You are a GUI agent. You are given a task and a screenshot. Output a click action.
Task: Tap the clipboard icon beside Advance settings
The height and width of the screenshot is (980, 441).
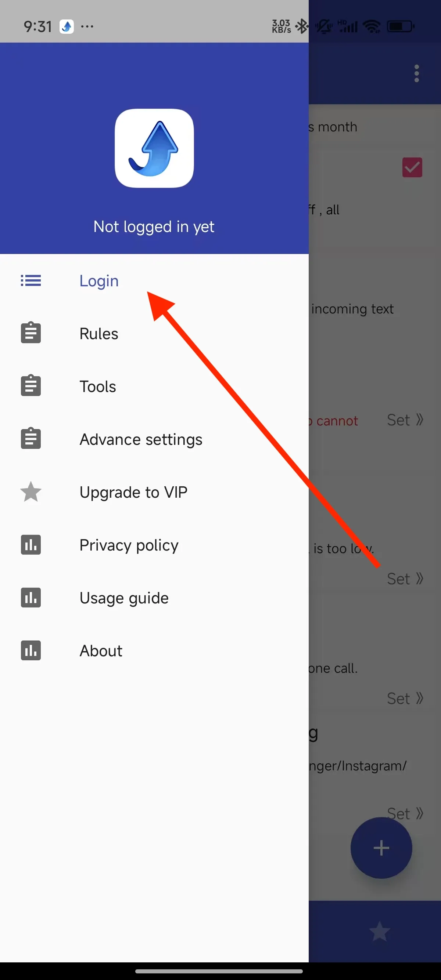tap(31, 438)
